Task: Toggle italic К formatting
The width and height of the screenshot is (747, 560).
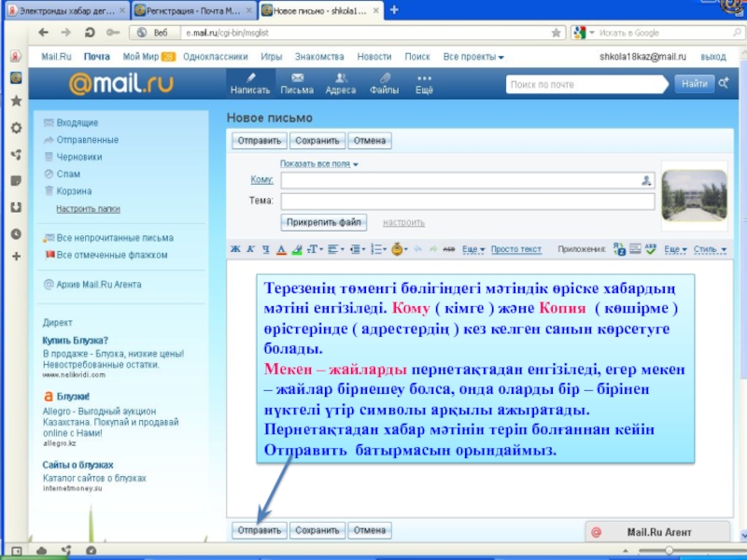Action: click(x=251, y=249)
